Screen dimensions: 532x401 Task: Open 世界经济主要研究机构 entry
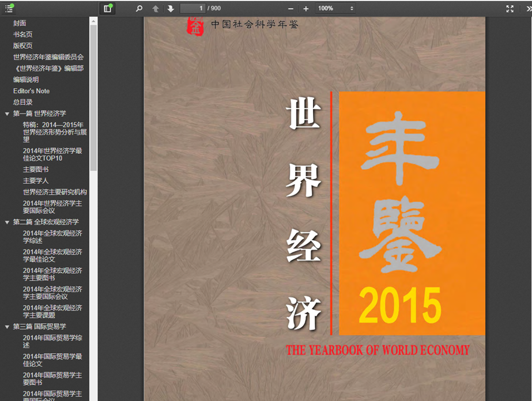pyautogui.click(x=55, y=192)
